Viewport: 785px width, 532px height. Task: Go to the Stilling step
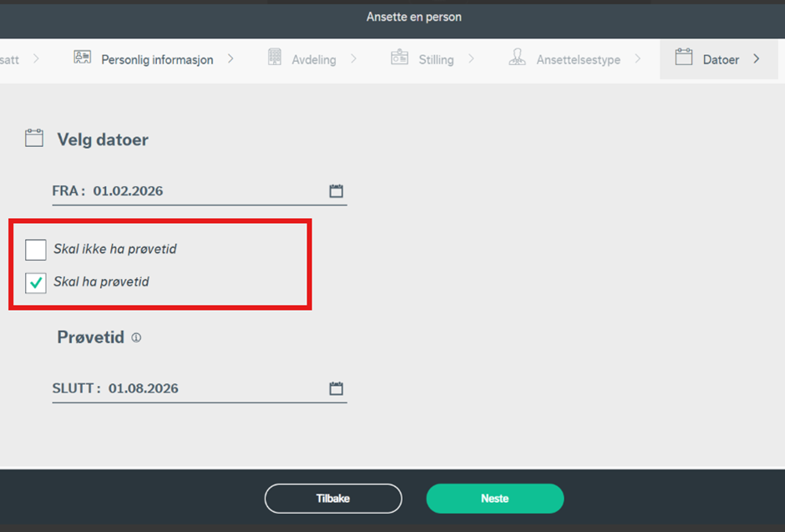point(436,60)
